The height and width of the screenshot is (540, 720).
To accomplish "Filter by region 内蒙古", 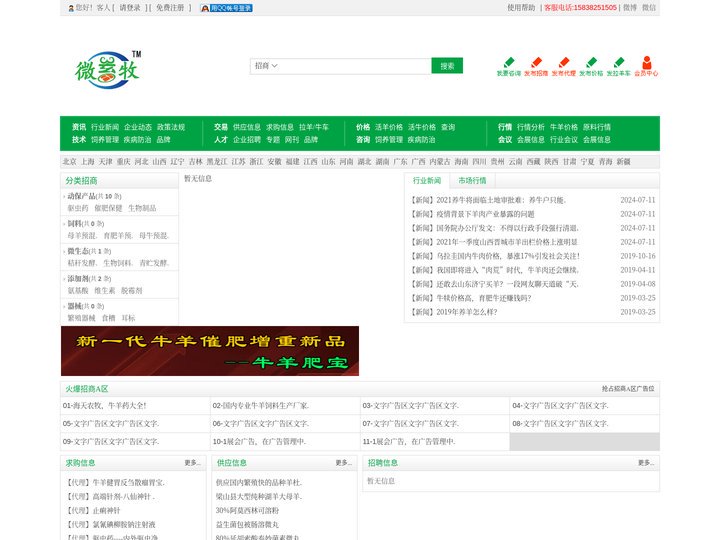I will (440, 162).
